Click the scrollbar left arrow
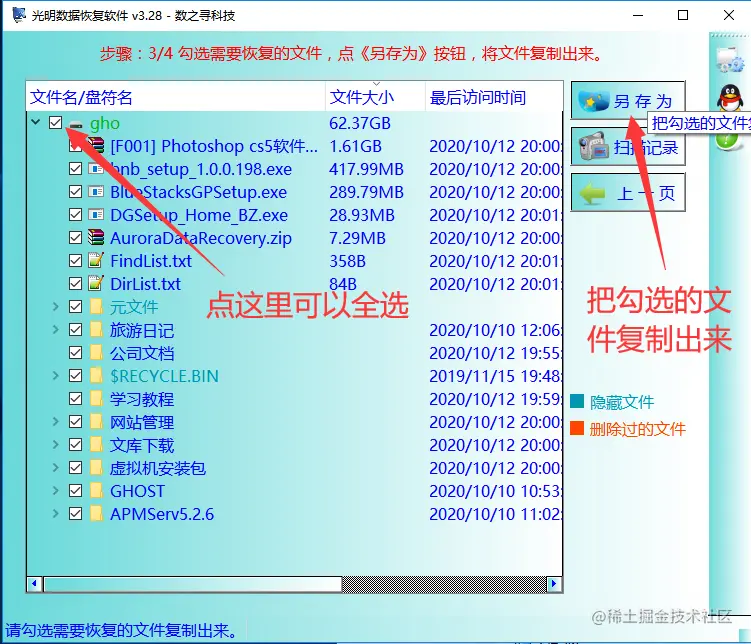This screenshot has width=751, height=644. tap(34, 584)
